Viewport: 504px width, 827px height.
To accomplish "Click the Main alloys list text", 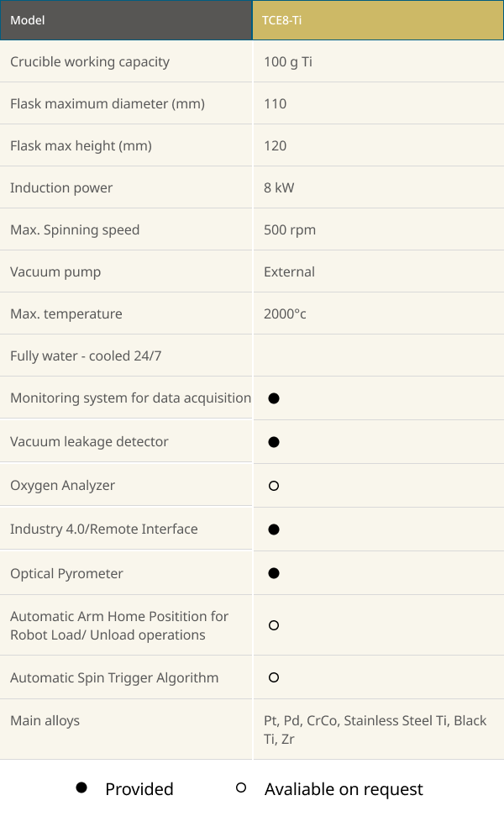I will (375, 730).
